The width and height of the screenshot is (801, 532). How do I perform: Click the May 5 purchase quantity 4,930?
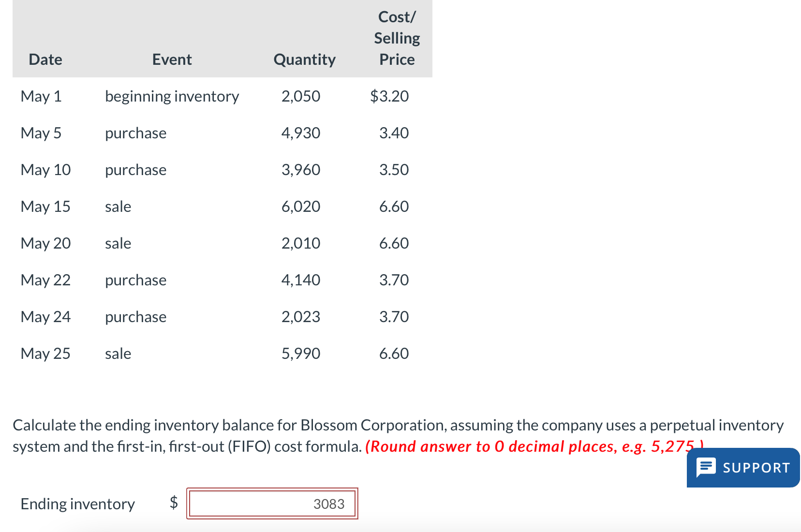301,133
